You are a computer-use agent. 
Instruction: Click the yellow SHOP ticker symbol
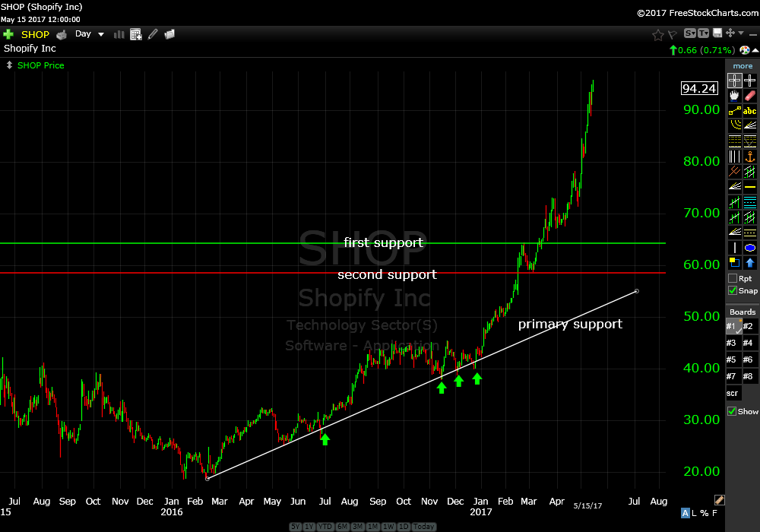(x=35, y=34)
